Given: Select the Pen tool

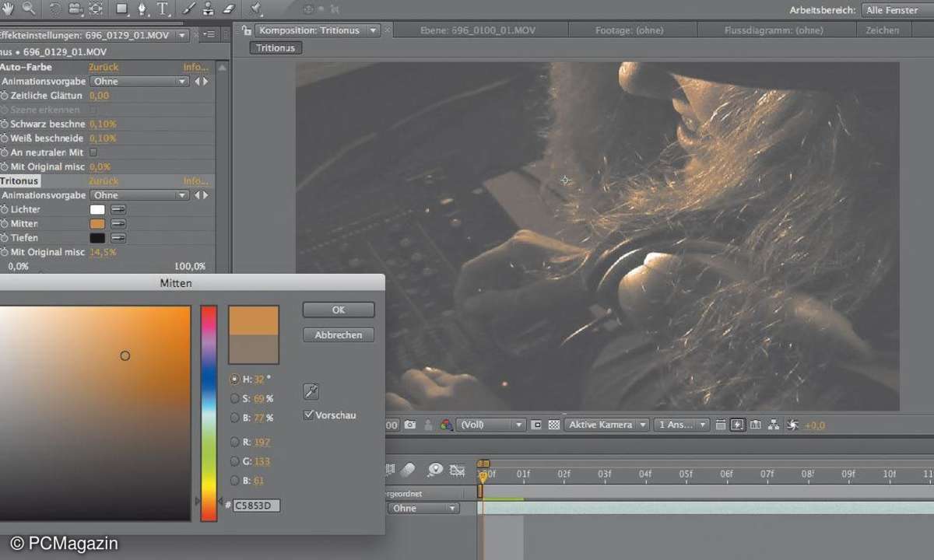Looking at the screenshot, I should click(x=143, y=9).
